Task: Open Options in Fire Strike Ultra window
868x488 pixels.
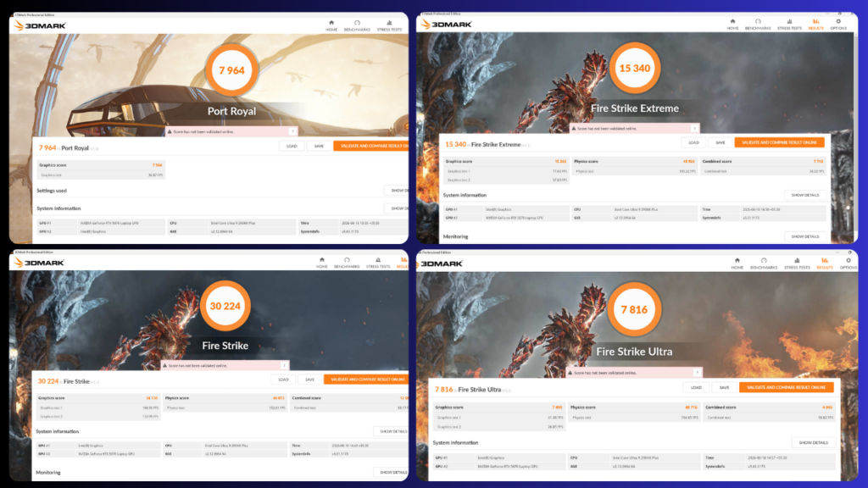Action: [848, 263]
